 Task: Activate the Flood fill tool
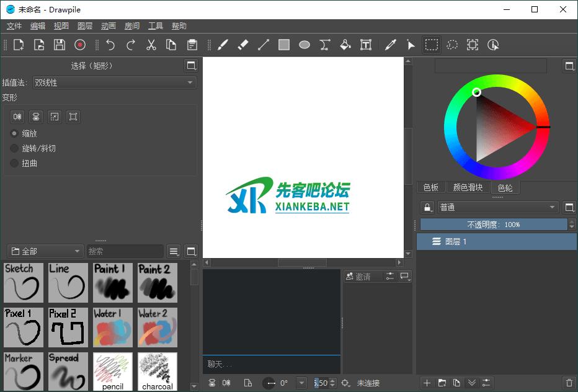(345, 44)
